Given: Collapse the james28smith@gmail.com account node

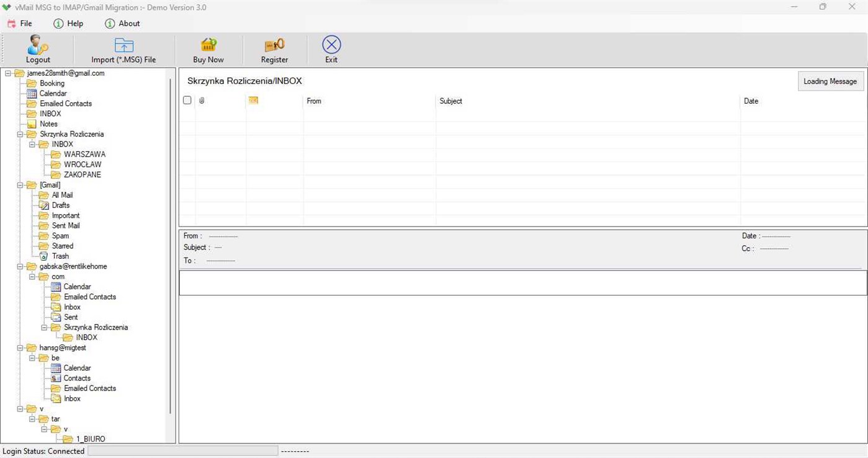Looking at the screenshot, I should coord(8,73).
